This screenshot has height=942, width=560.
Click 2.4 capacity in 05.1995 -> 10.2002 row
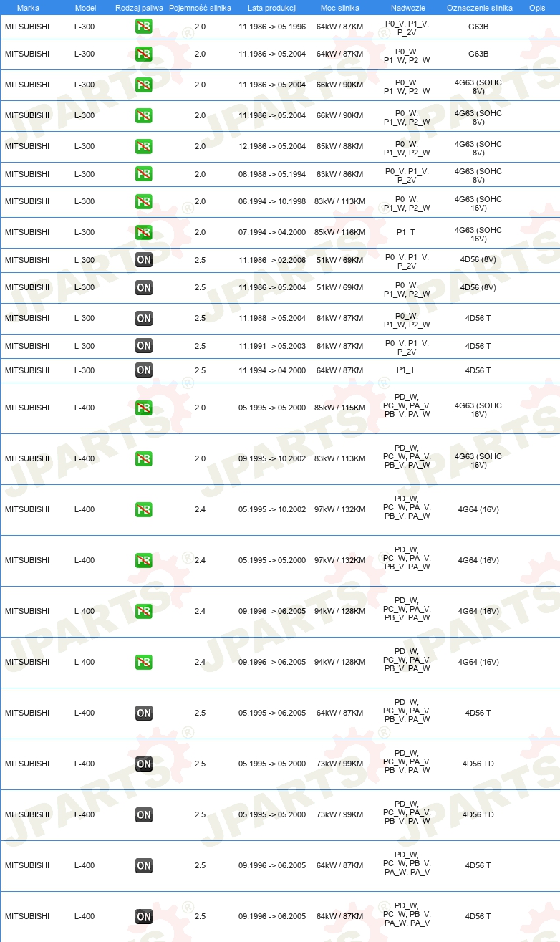200,509
